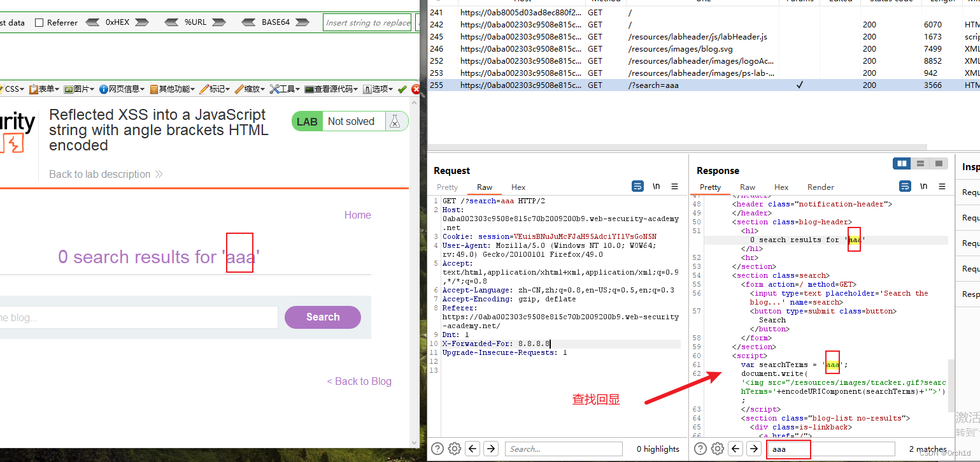Open the 其他功能 dropdown menu
The height and width of the screenshot is (462, 980).
click(173, 89)
